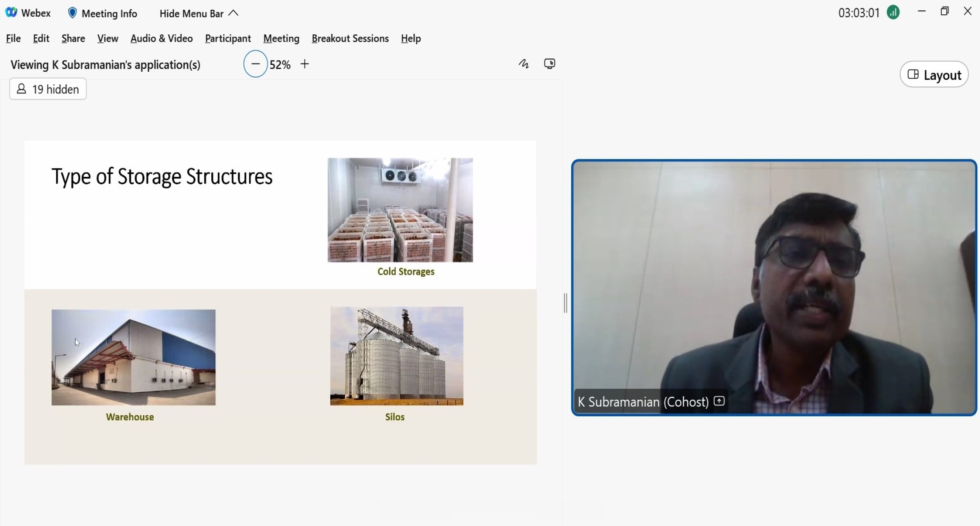Open the Participant menu
Image resolution: width=980 pixels, height=526 pixels.
[228, 38]
